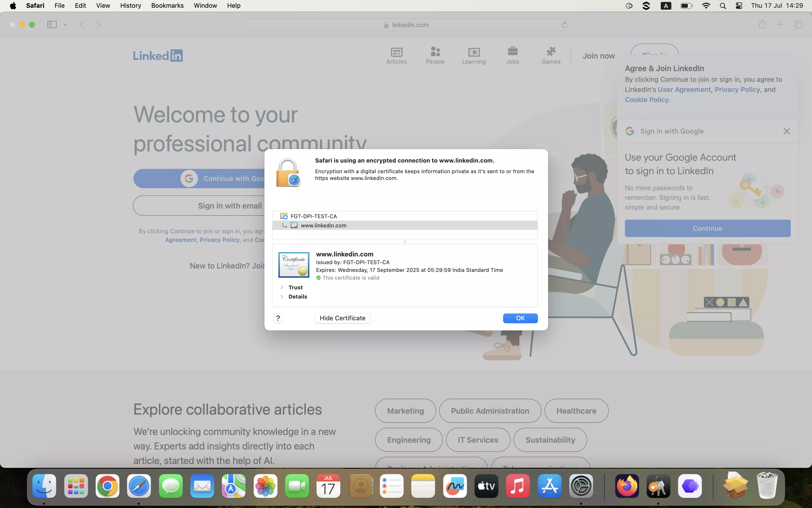The image size is (812, 508).
Task: Click the Hide Certificate button
Action: [343, 318]
